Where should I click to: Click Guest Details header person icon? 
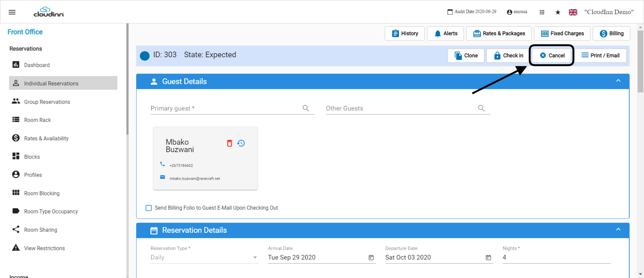click(x=154, y=81)
